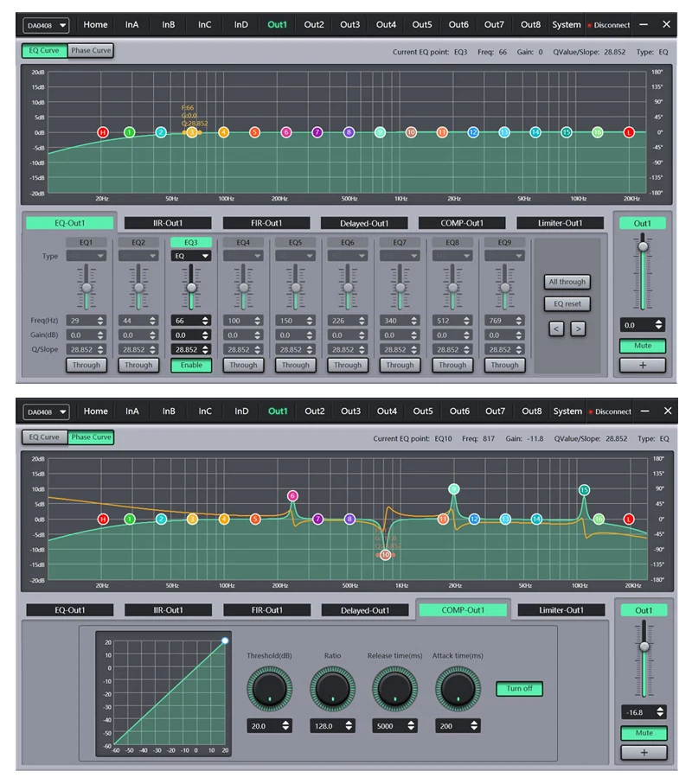Click the Out1 level stepper showing -16.8
The image size is (692, 784).
click(x=644, y=712)
